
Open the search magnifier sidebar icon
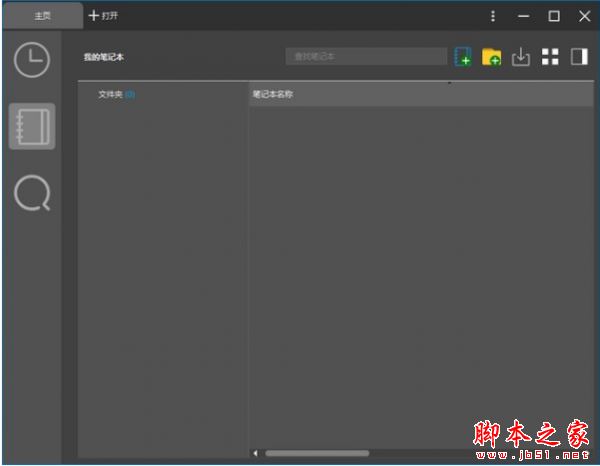tap(32, 192)
